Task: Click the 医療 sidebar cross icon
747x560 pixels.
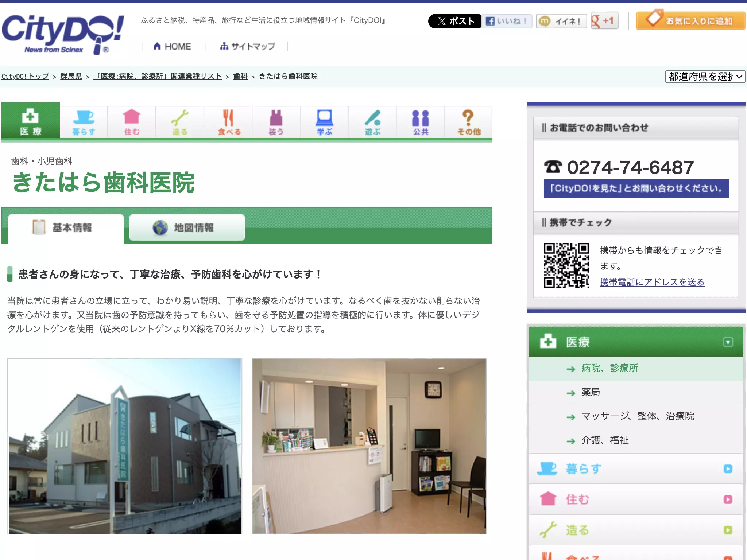Action: [548, 342]
